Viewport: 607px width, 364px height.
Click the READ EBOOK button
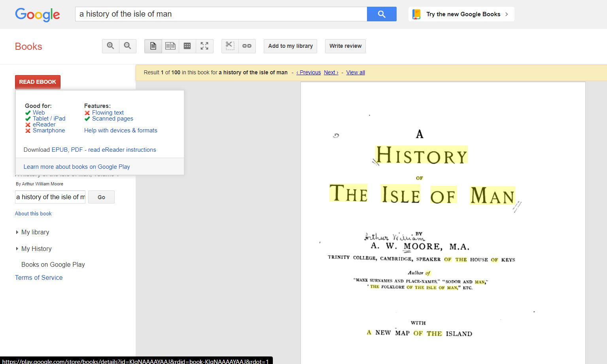coord(38,82)
